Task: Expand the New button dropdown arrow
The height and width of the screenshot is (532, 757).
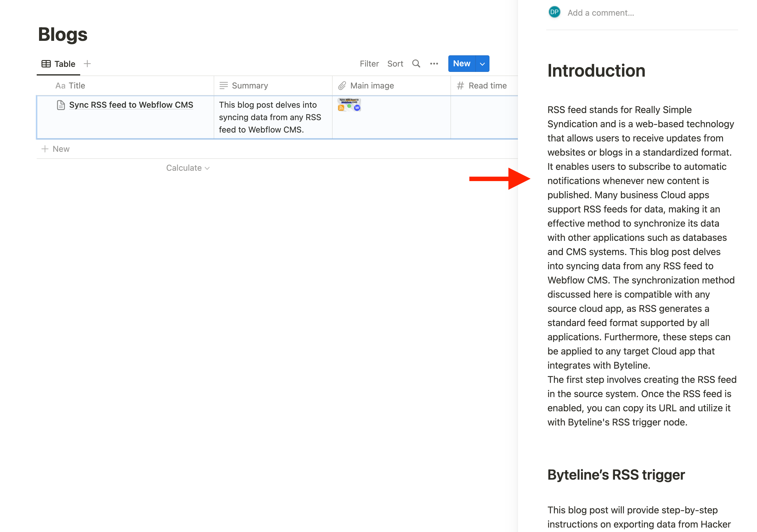Action: (x=482, y=64)
